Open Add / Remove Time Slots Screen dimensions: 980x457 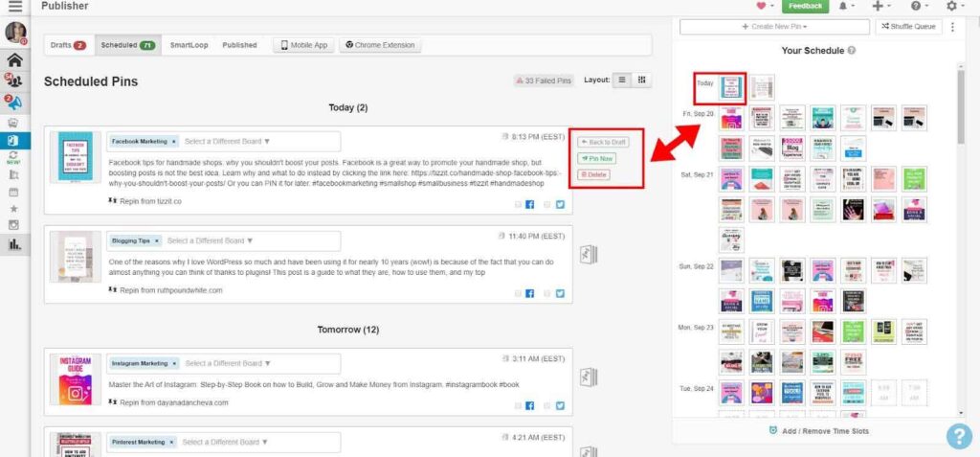(818, 431)
